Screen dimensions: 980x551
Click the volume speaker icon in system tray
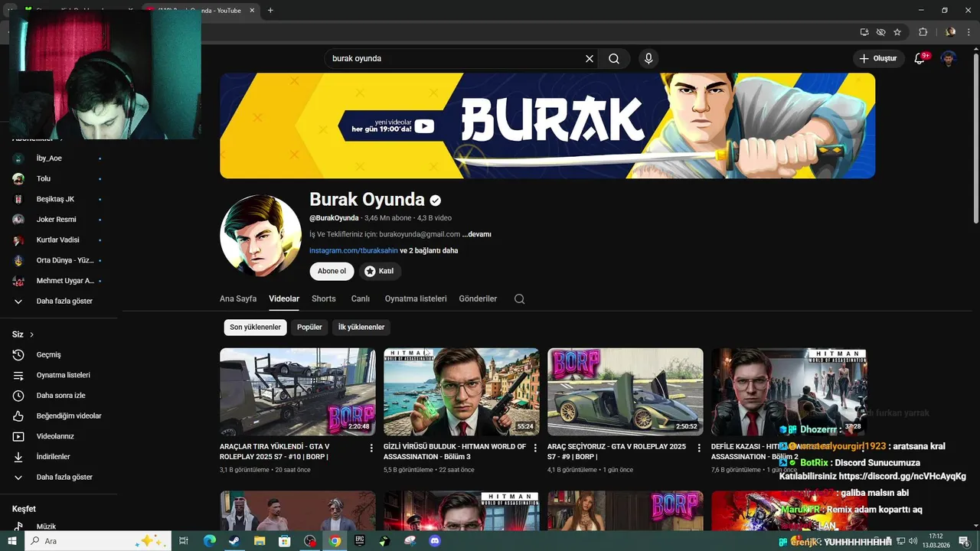point(913,541)
